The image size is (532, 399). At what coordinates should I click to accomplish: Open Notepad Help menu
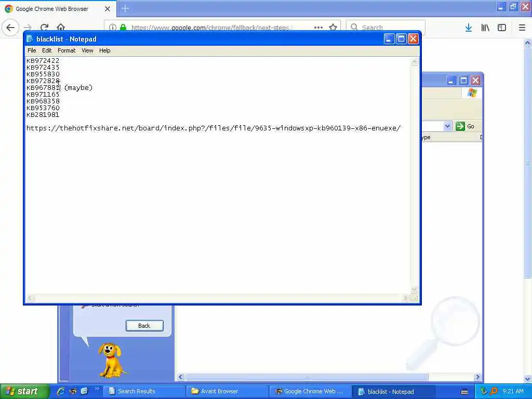click(x=104, y=50)
